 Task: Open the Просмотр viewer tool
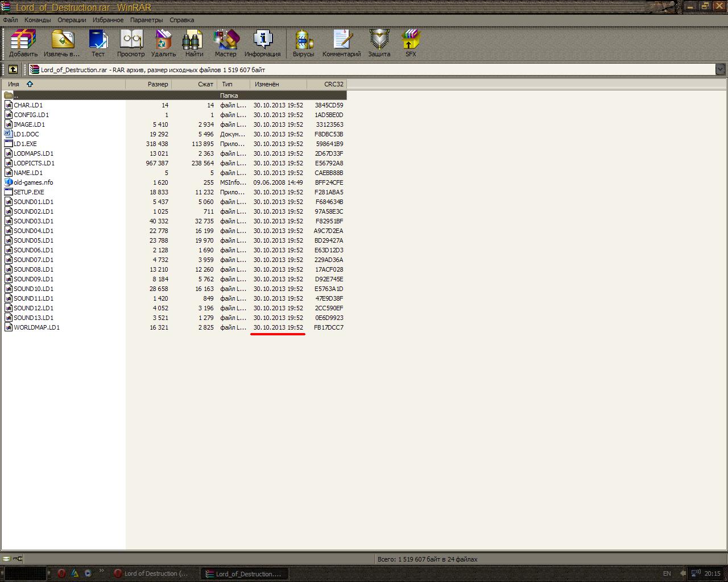click(x=131, y=43)
